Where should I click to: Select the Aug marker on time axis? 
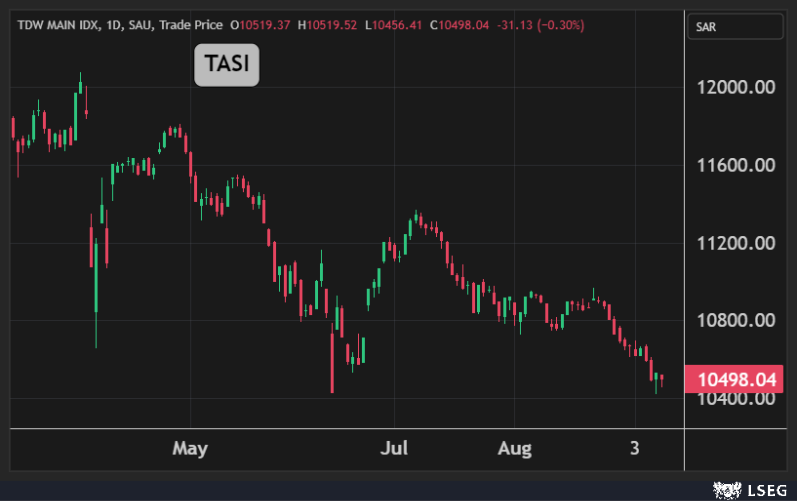pyautogui.click(x=515, y=448)
